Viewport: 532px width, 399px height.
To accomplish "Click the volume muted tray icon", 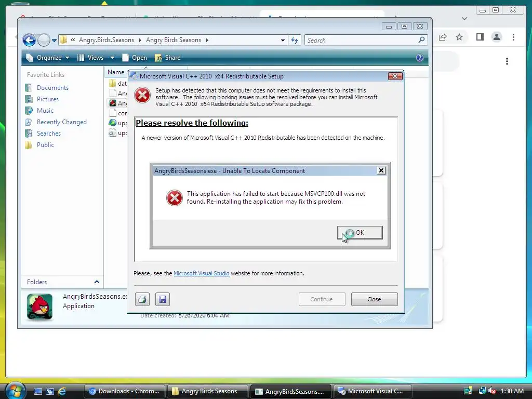I will (x=492, y=391).
